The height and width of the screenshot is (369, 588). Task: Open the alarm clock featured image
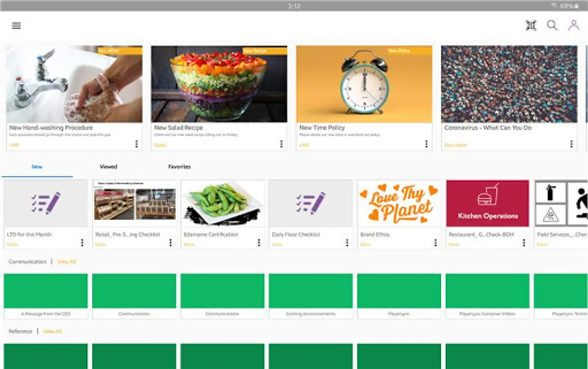click(364, 84)
